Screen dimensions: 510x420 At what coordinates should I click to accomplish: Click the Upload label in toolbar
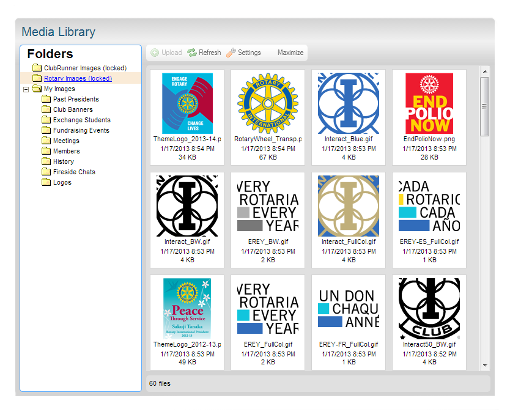[x=171, y=53]
